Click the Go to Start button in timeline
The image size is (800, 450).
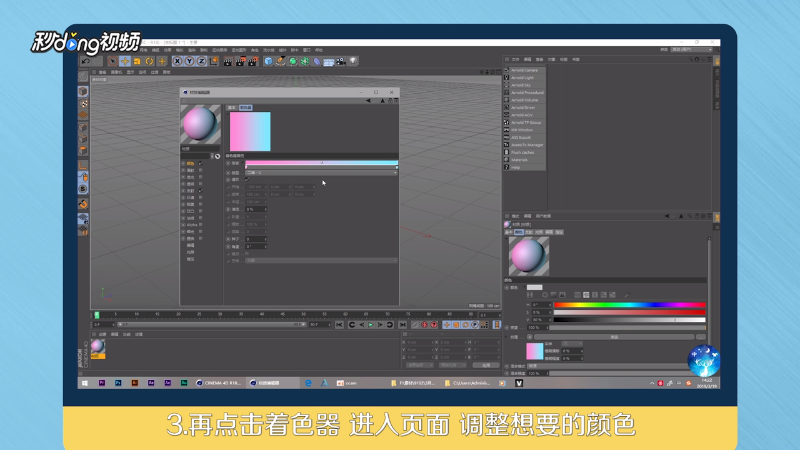(339, 324)
